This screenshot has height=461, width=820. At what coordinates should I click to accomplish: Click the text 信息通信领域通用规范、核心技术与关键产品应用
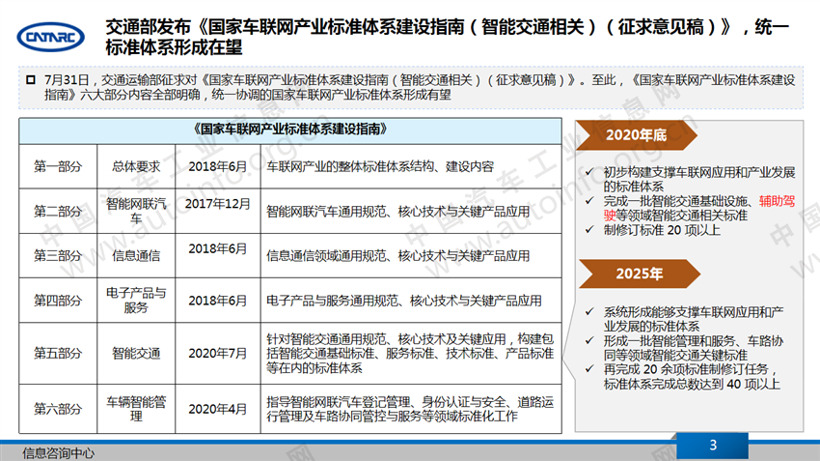398,256
